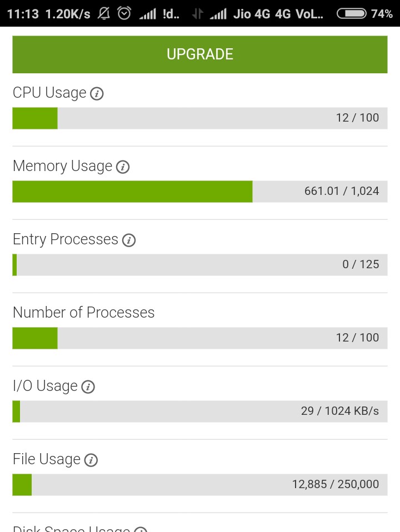Viewport: 400px width, 532px height.
Task: Select the CPU Usage heading text
Action: [x=49, y=93]
